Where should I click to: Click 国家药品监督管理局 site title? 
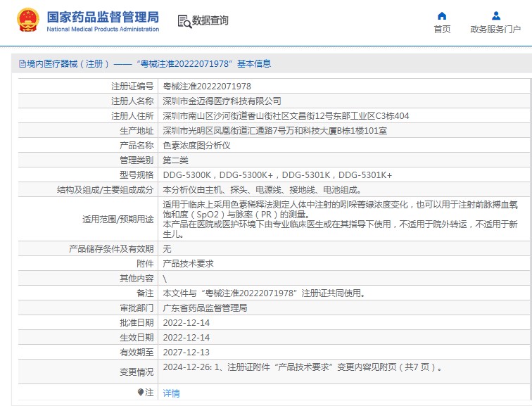click(x=103, y=17)
